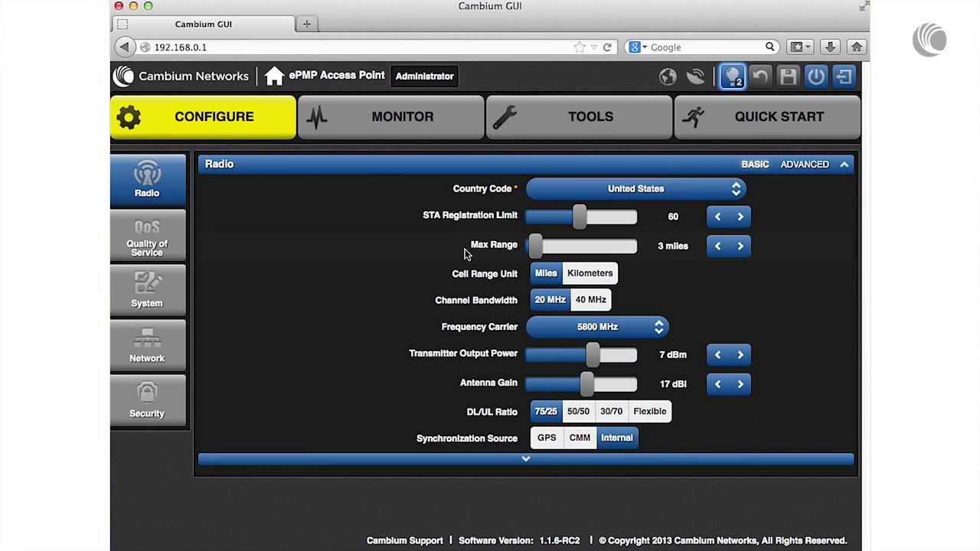Reload the page with refresh icon
The height and width of the screenshot is (551, 980).
[607, 47]
